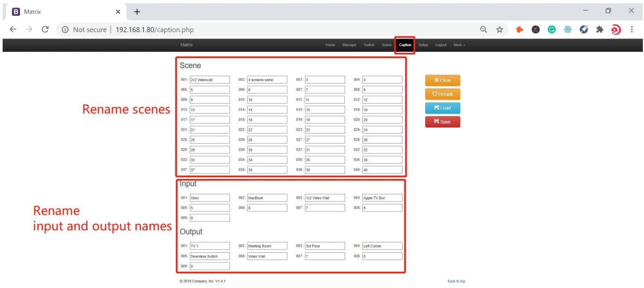The image size is (644, 288).
Task: Select the Scene 008 name field
Action: 382,90
